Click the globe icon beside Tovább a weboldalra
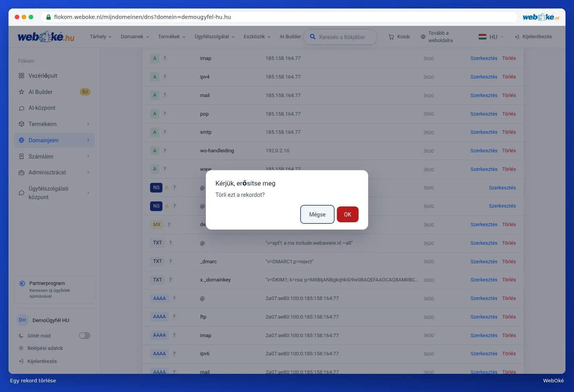Viewport: 574px width, 392px height. 423,37
